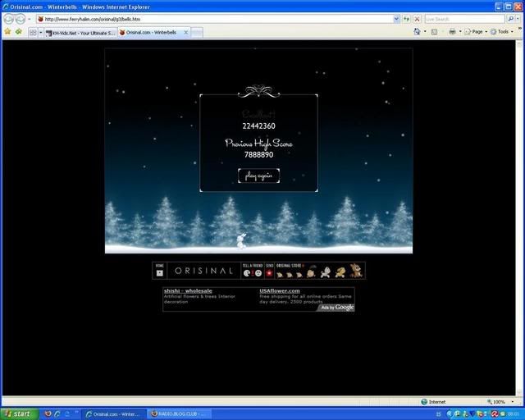Go back with the browser Back arrow

[x=9, y=19]
